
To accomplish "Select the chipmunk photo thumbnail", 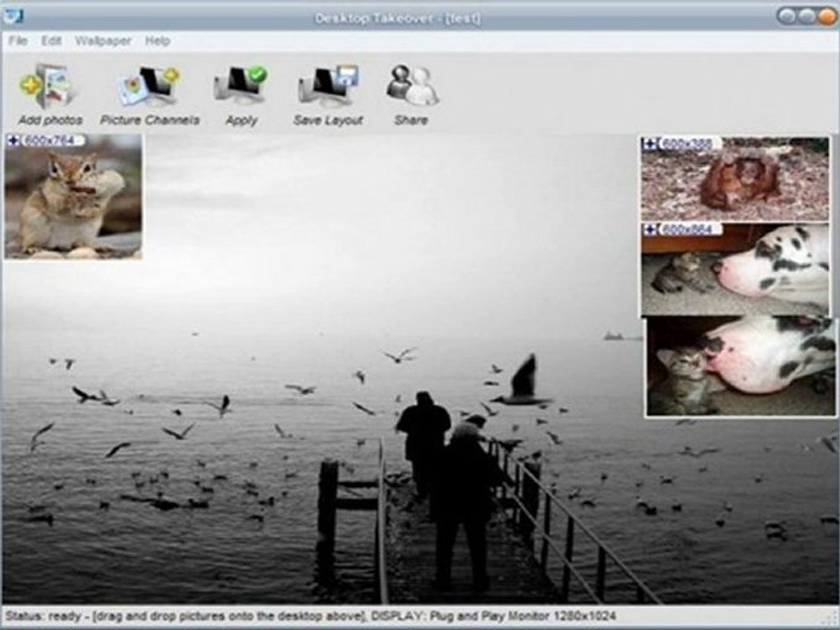I will [x=73, y=197].
